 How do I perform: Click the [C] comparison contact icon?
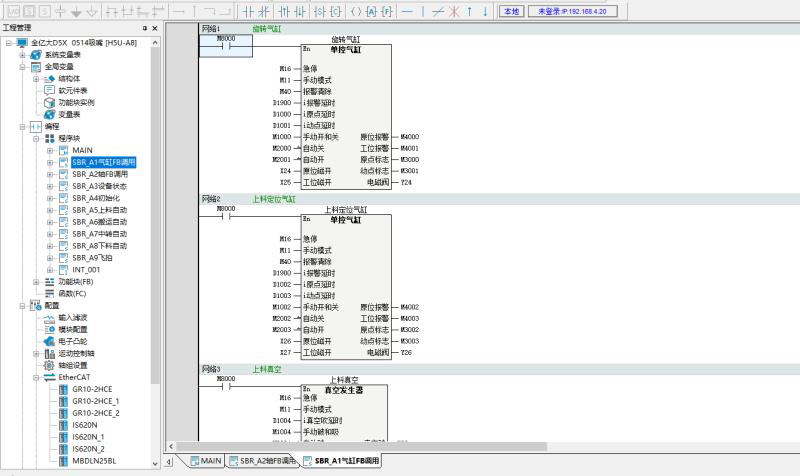335,11
